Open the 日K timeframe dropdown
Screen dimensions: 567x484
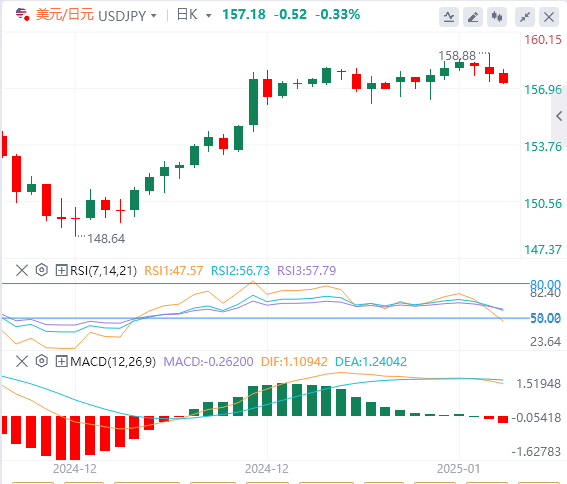[193, 15]
